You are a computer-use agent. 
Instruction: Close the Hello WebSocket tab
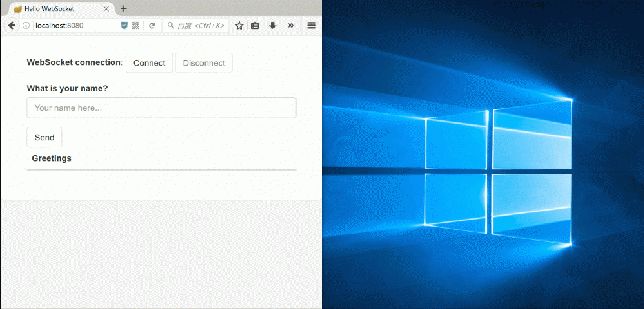[x=106, y=8]
